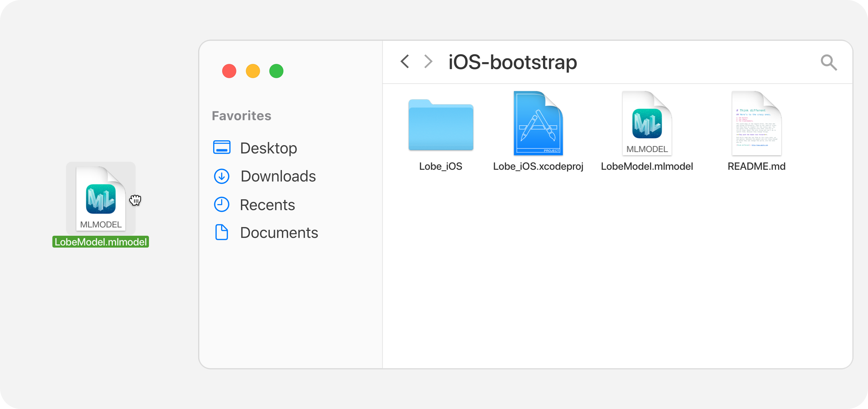Click the Recents clock icon in sidebar
868x409 pixels.
coord(222,204)
